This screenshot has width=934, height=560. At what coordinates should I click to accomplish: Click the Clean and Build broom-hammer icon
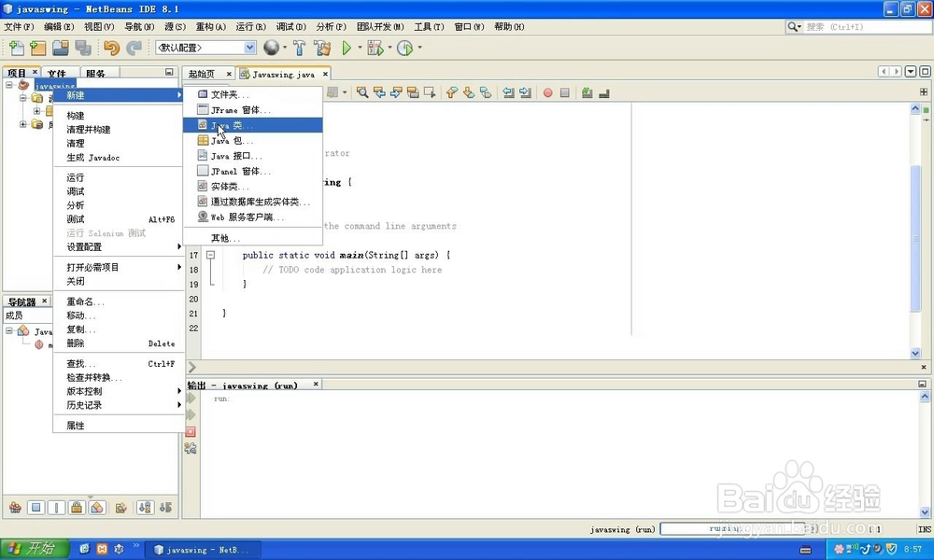click(322, 48)
